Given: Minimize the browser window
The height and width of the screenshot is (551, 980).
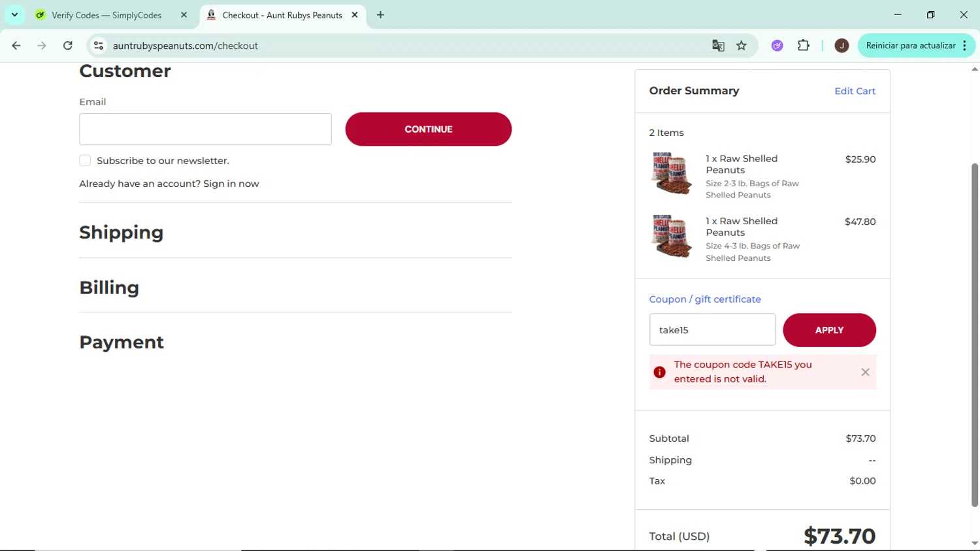Looking at the screenshot, I should pos(898,14).
